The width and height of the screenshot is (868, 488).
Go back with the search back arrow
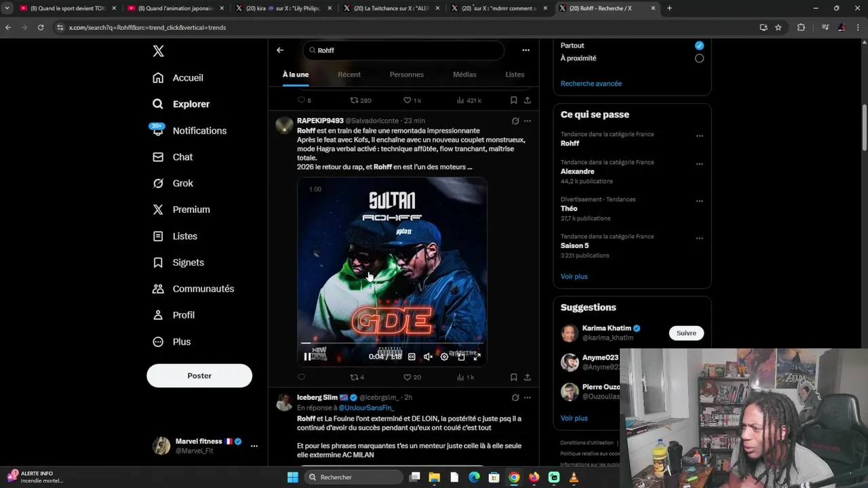280,50
